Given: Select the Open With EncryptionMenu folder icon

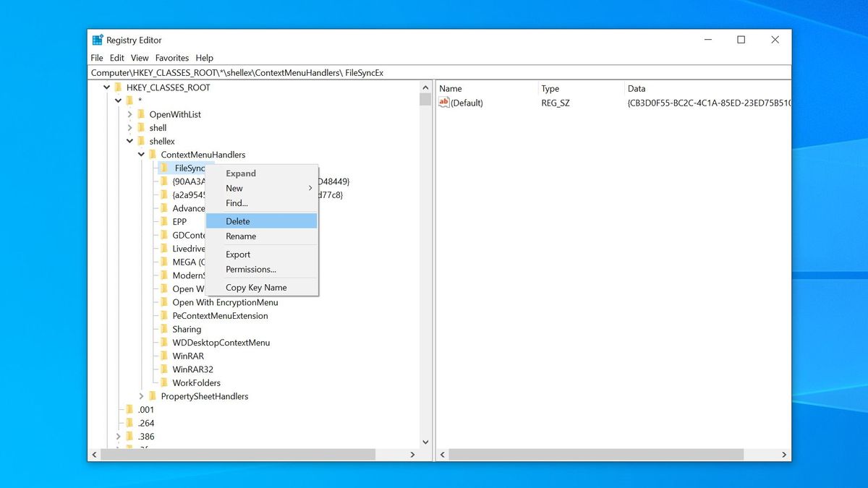Looking at the screenshot, I should coord(165,302).
